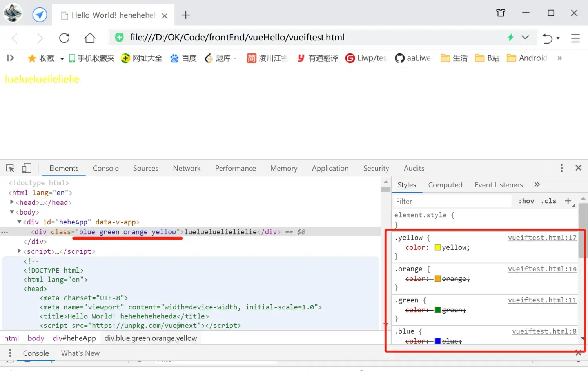
Task: Close the Hello World tab
Action: pyautogui.click(x=165, y=16)
